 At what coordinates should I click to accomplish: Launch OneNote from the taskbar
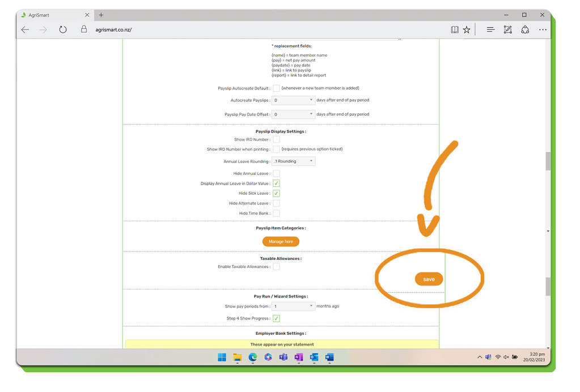point(299,357)
